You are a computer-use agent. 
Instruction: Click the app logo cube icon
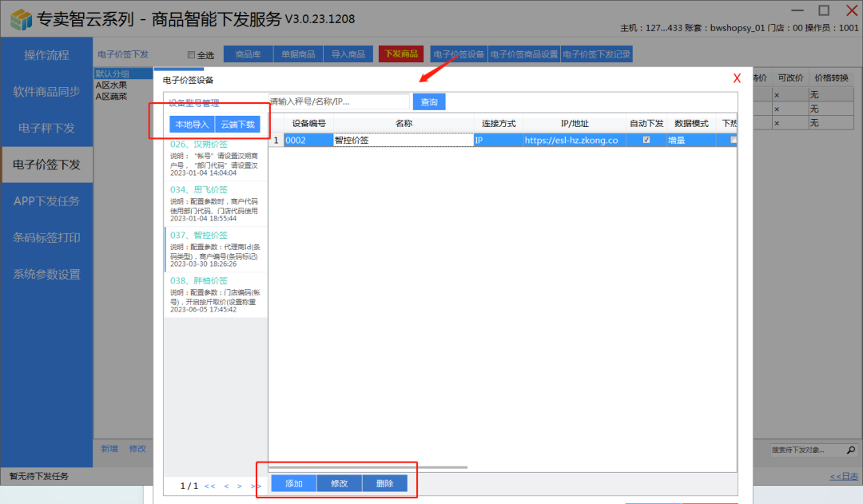[x=20, y=19]
